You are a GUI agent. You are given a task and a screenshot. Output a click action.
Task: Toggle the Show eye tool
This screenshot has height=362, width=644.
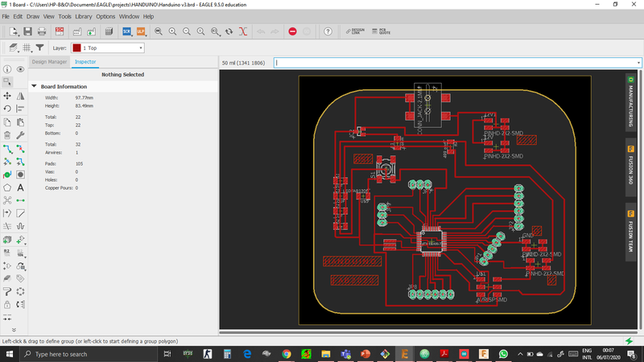coord(20,69)
